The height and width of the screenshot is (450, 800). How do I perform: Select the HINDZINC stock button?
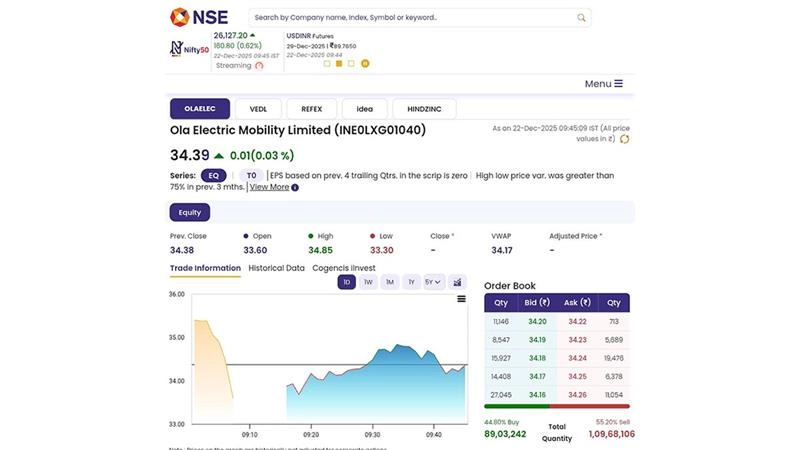tap(424, 109)
